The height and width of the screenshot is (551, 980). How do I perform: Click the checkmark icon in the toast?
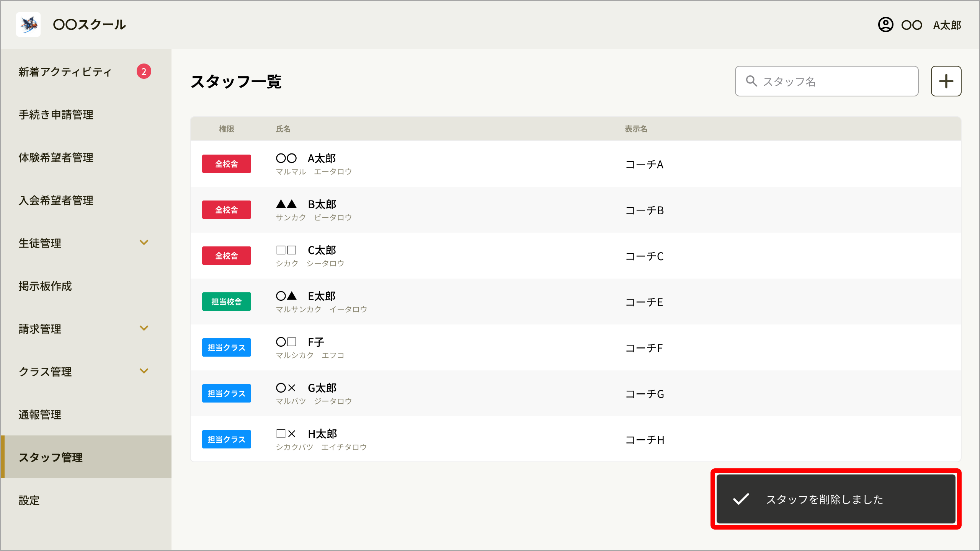coord(741,499)
